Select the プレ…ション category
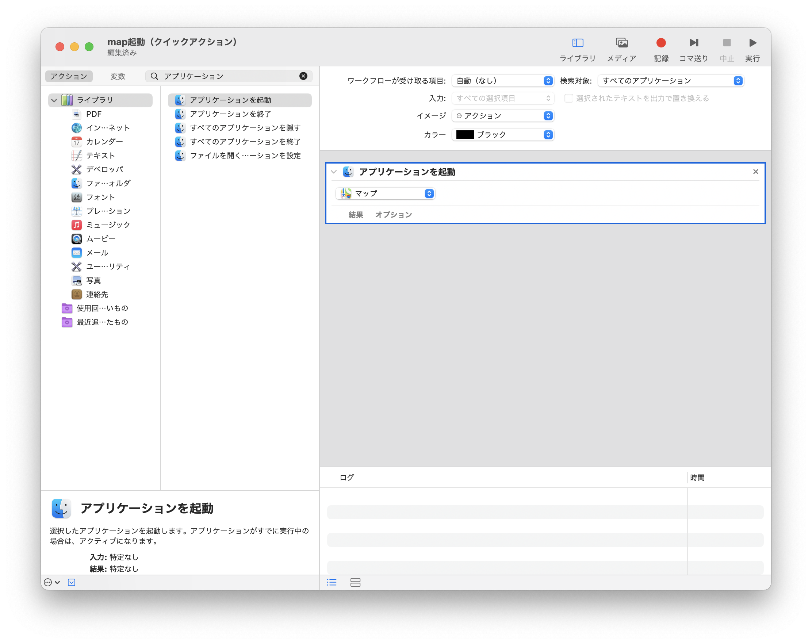 [x=100, y=211]
